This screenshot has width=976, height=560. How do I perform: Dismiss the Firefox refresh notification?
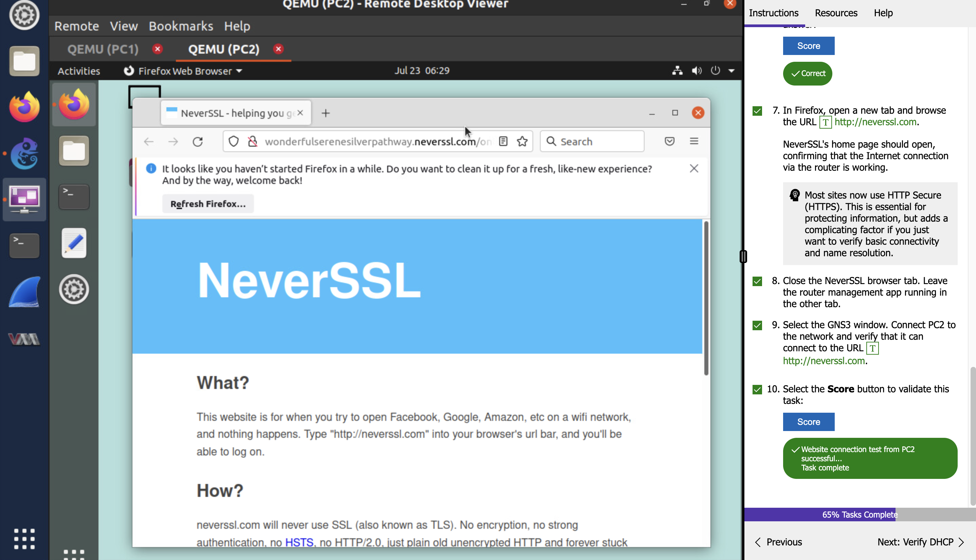click(x=694, y=168)
